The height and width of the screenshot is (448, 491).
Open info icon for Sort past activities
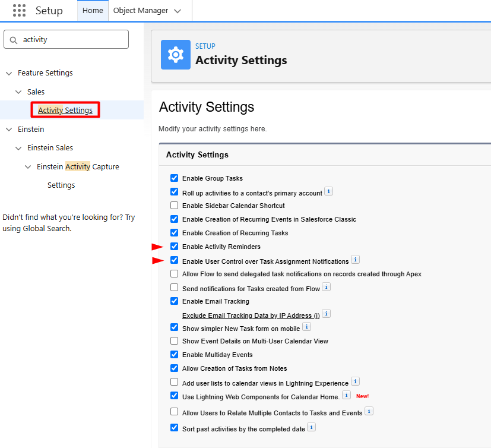point(311,427)
